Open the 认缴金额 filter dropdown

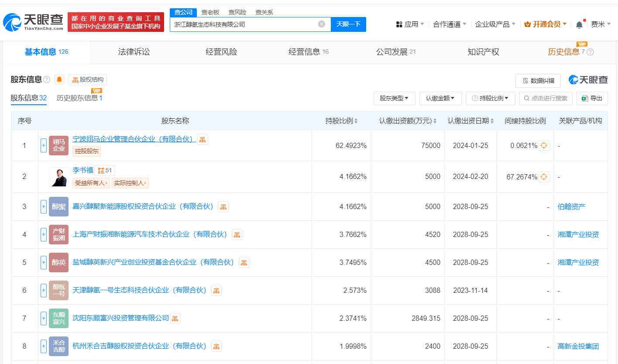(440, 98)
